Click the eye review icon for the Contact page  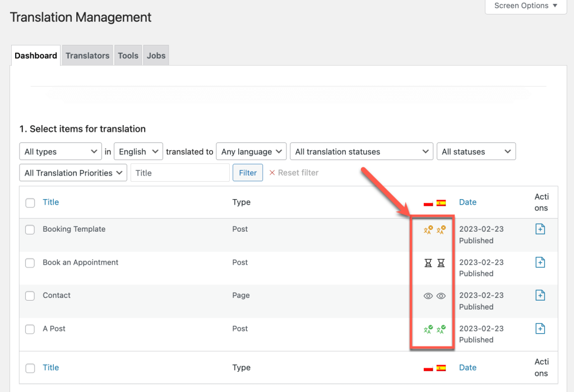428,296
